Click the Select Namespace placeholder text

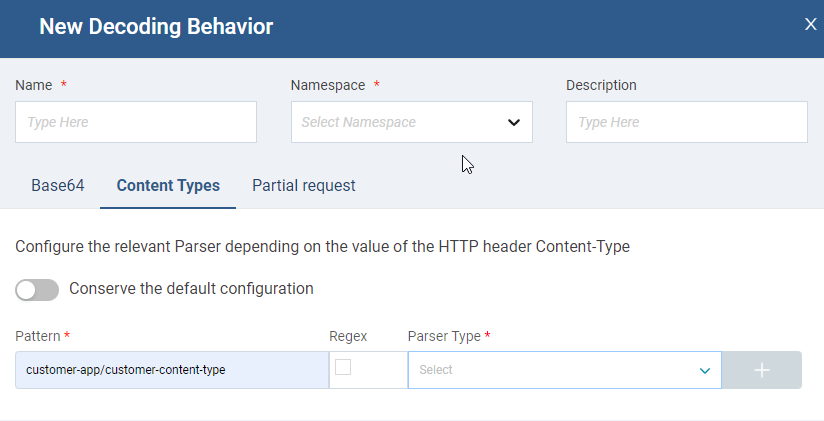tap(358, 123)
